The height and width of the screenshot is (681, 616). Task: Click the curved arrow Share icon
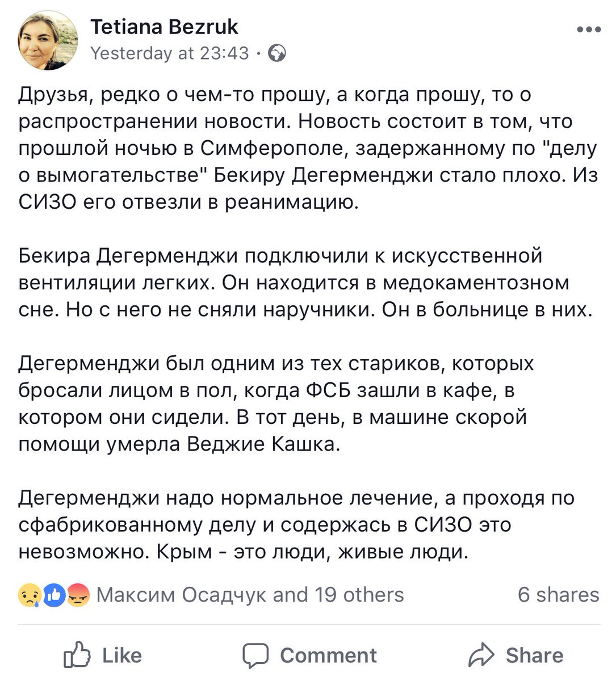(x=482, y=656)
